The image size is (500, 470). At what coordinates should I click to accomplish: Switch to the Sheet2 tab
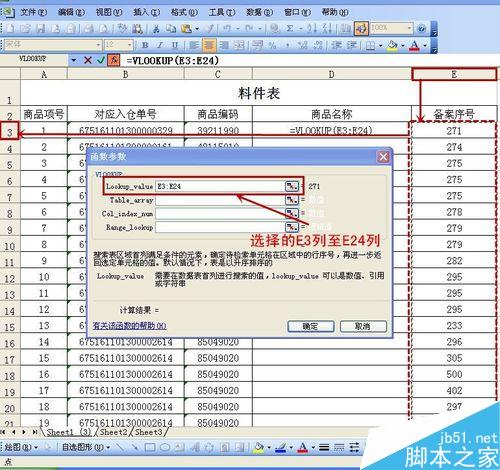pyautogui.click(x=113, y=432)
